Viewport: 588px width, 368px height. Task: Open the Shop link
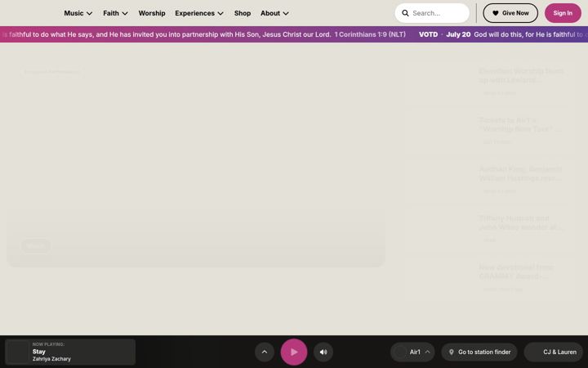point(243,13)
